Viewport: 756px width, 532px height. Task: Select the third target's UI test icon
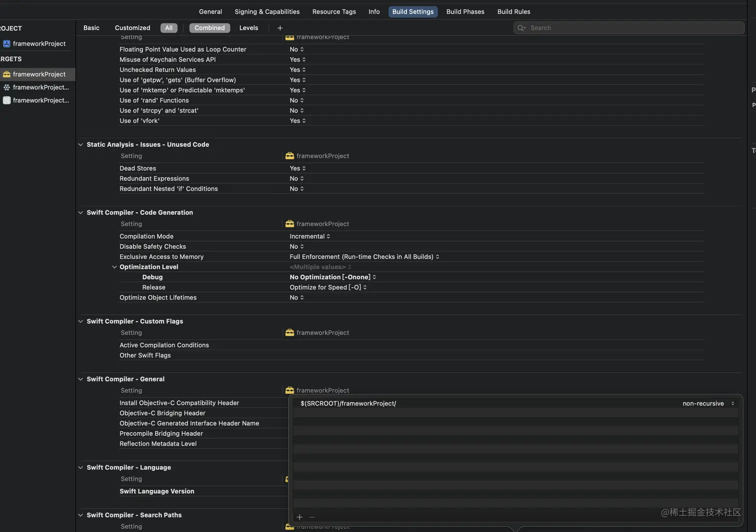6,100
